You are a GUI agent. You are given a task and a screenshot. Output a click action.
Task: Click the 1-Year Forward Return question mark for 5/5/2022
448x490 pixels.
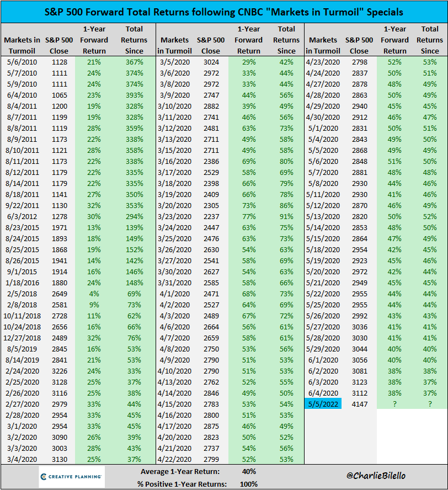click(x=394, y=404)
